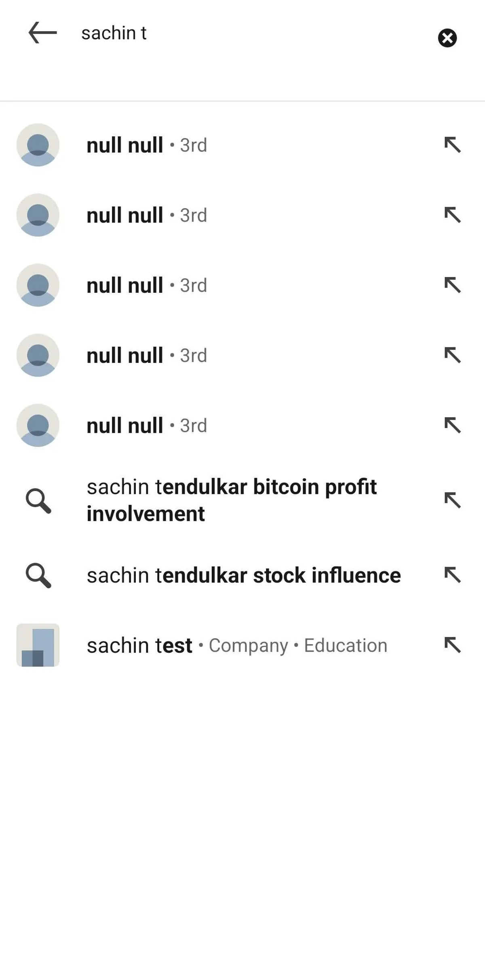Clear the search text with X icon
Viewport: 485px width, 980px height.
447,38
